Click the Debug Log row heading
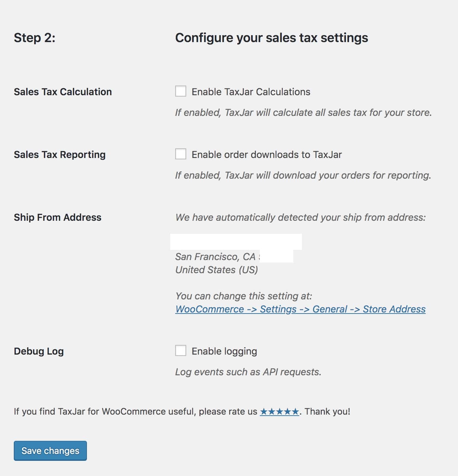This screenshot has width=458, height=476. pyautogui.click(x=39, y=351)
